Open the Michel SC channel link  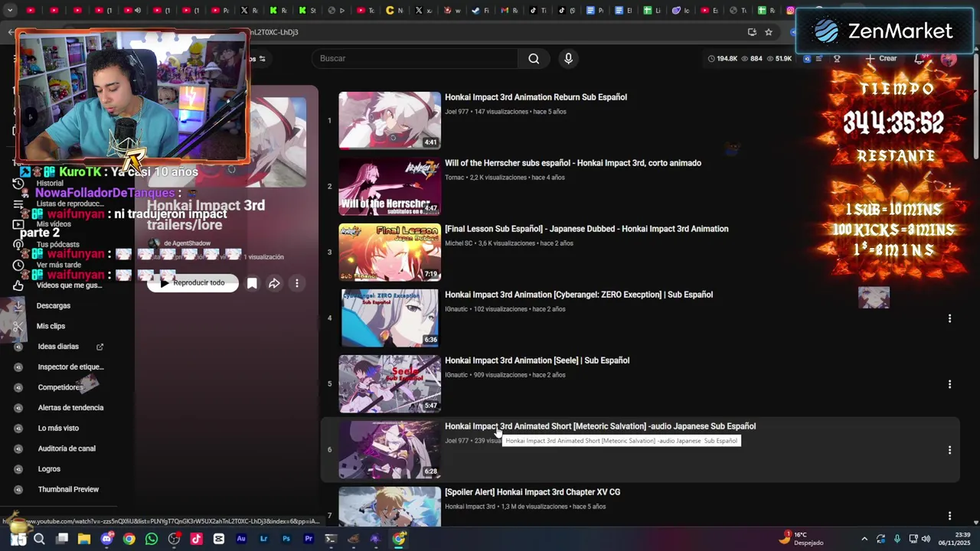459,243
